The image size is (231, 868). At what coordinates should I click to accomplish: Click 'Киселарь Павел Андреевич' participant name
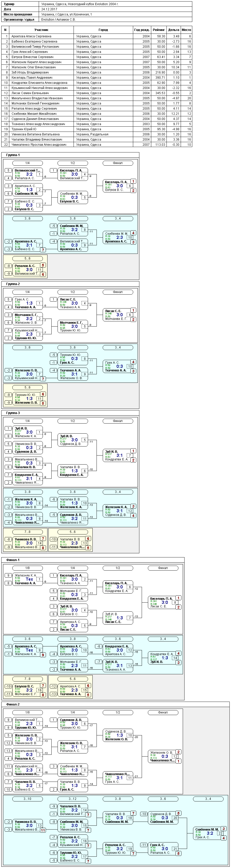(x=31, y=77)
